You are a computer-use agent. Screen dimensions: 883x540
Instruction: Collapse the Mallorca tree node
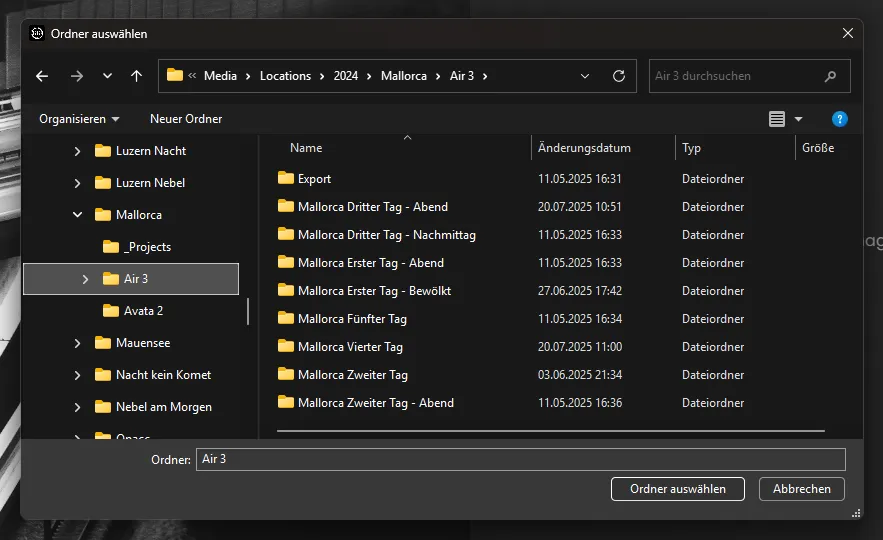click(x=78, y=215)
